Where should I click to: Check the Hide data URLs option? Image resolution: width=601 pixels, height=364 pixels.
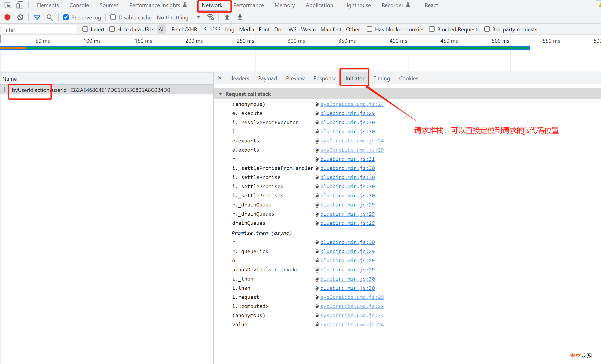[x=112, y=29]
